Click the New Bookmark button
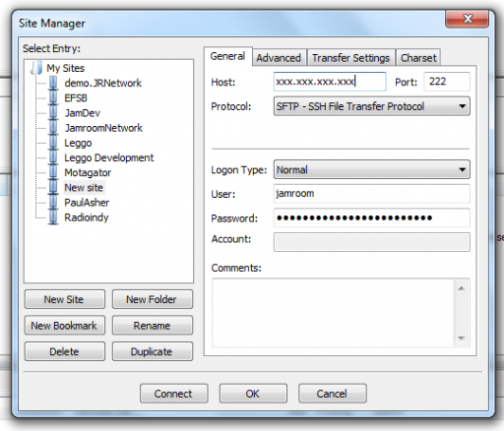Image resolution: width=504 pixels, height=431 pixels. click(64, 326)
